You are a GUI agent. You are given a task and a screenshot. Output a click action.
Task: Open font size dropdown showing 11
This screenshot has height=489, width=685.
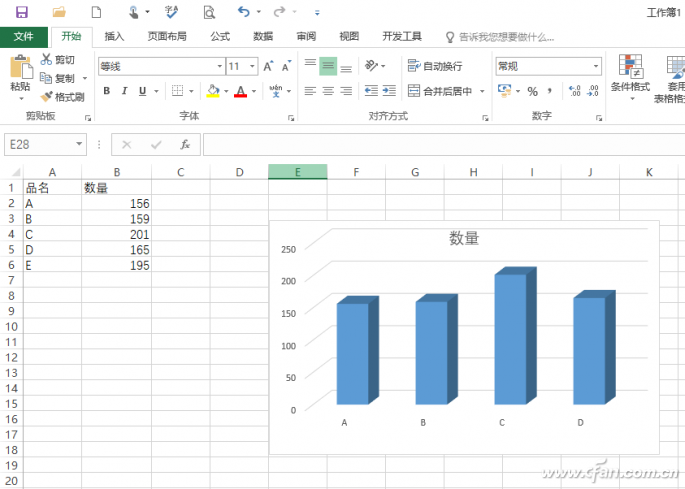253,66
